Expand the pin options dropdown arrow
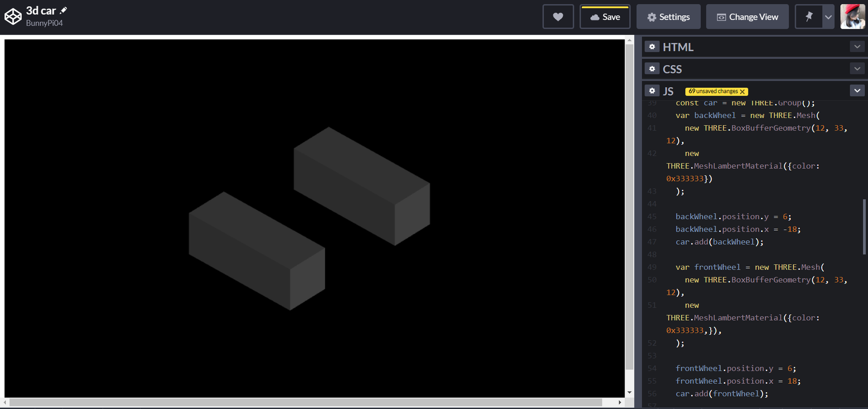 pyautogui.click(x=828, y=17)
